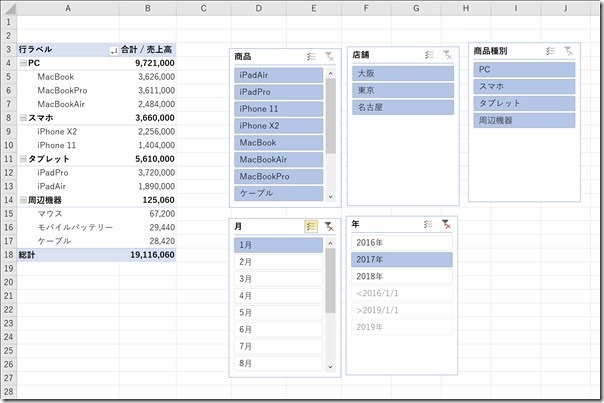Collapse the スマホ group in pivot table
The width and height of the screenshot is (604, 403).
click(x=23, y=118)
